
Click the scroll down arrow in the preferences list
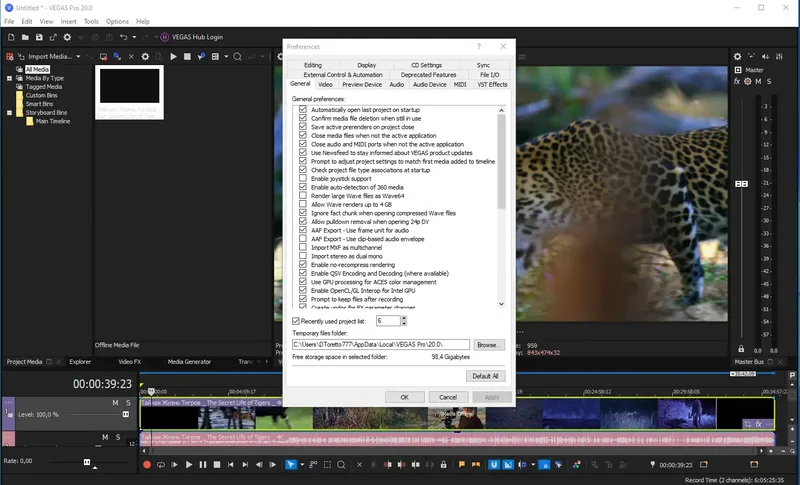click(x=501, y=304)
